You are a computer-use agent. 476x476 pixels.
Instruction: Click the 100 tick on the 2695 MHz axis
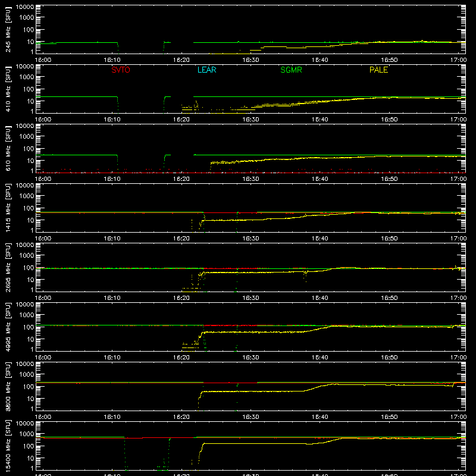pos(29,268)
